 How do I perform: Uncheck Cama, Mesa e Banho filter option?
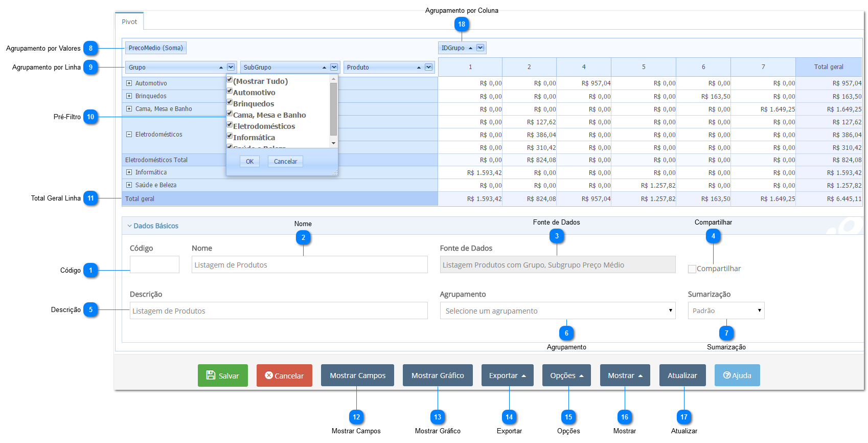coord(230,114)
